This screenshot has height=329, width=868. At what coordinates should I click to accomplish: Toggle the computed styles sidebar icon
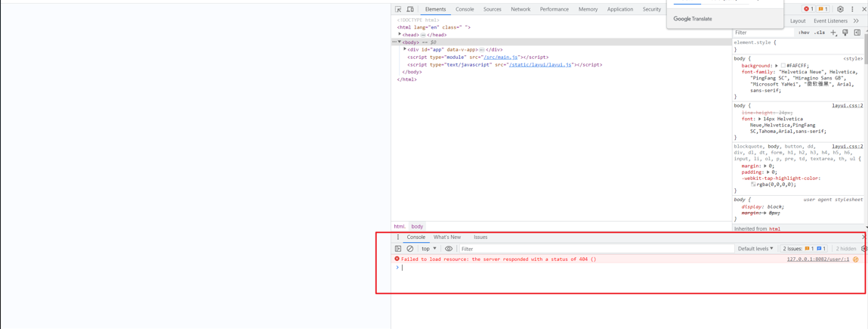(857, 33)
